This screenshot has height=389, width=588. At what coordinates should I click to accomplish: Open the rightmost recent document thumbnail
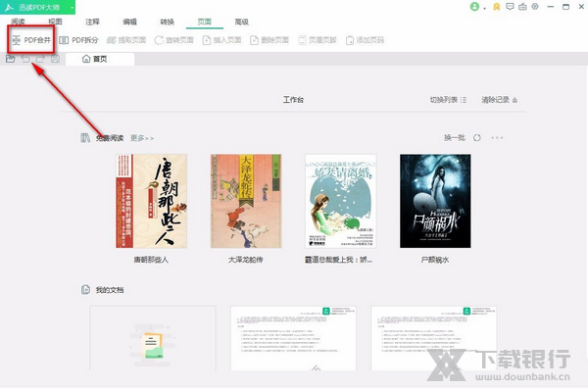point(434,338)
